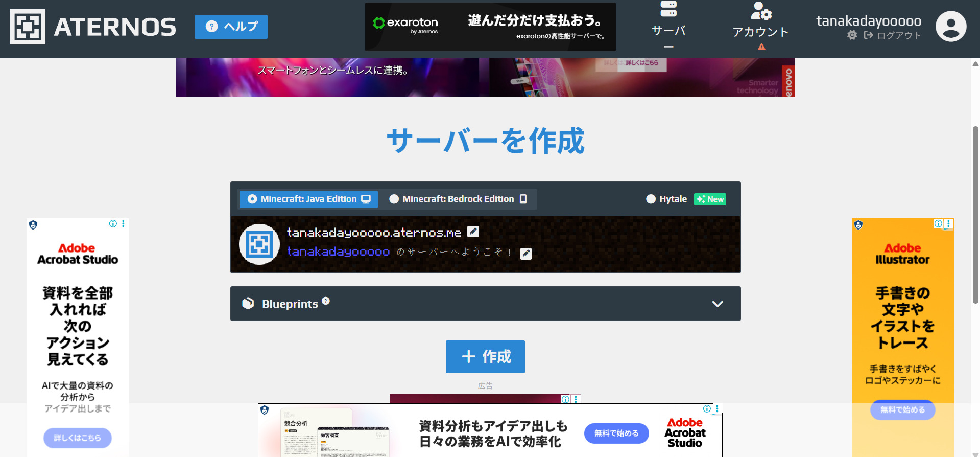The image size is (980, 457).
Task: Click the ヘルプ help button
Action: click(x=231, y=27)
